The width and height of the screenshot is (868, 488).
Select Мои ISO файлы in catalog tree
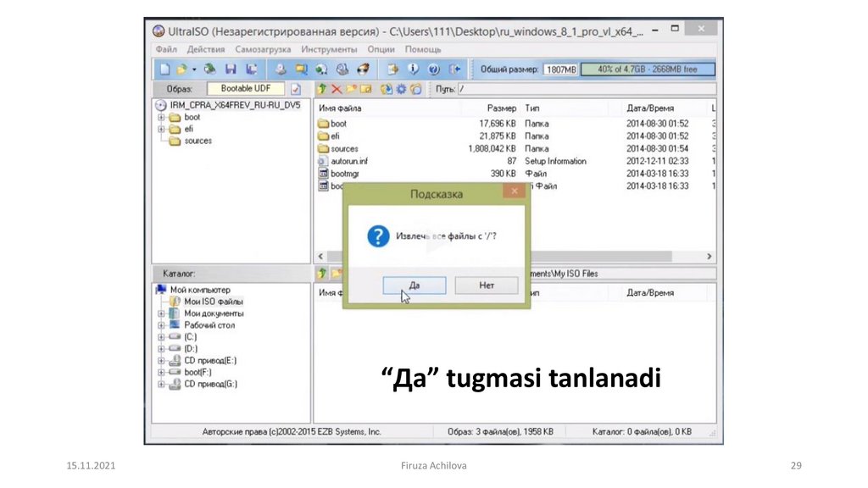[x=214, y=302]
